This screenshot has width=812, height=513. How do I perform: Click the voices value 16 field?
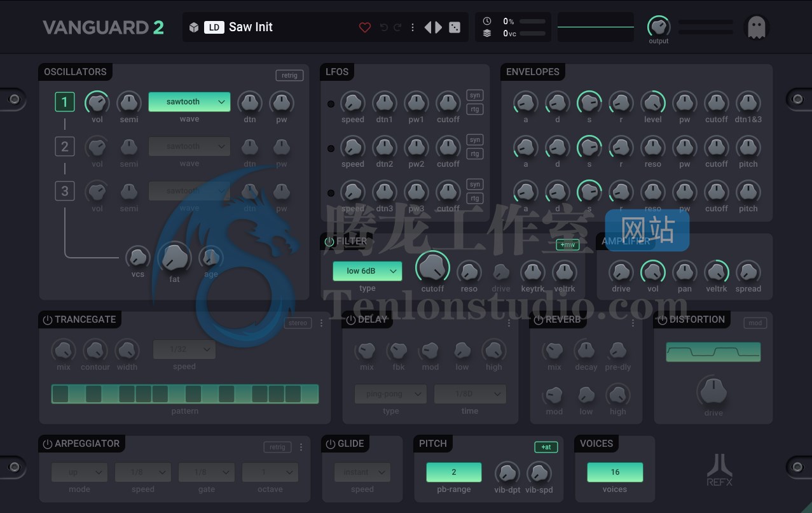pos(615,472)
